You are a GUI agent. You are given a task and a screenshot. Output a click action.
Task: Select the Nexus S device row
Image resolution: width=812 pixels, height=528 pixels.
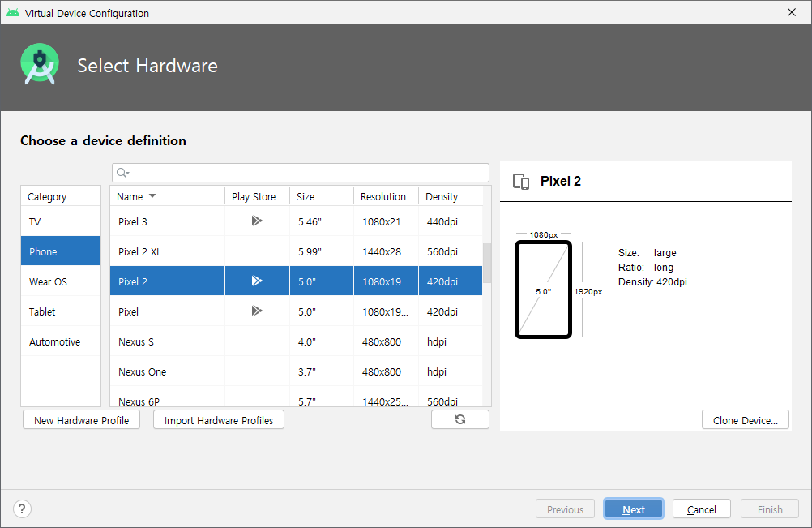tap(297, 341)
